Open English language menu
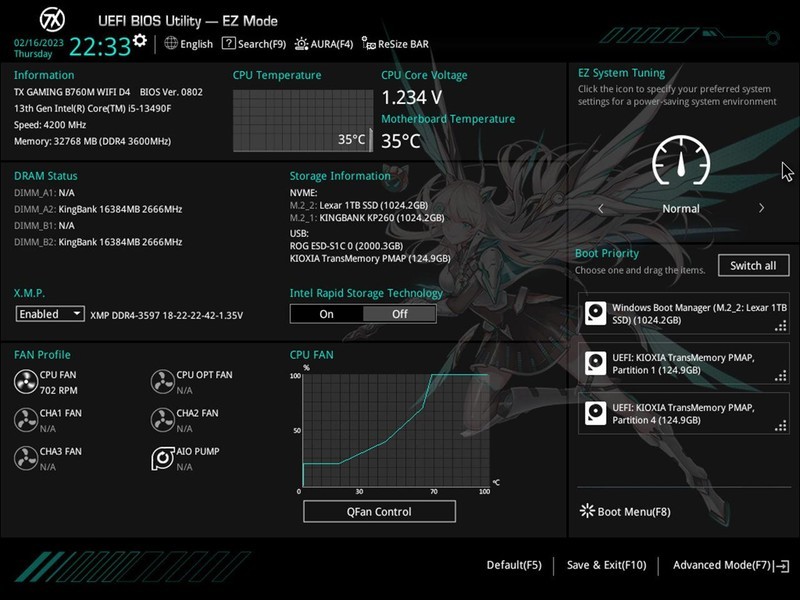 189,44
